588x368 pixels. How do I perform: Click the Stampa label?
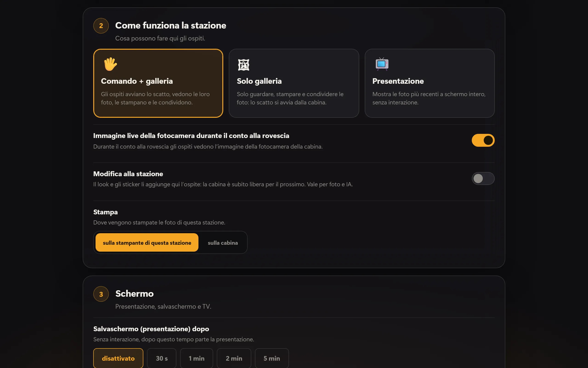click(105, 212)
